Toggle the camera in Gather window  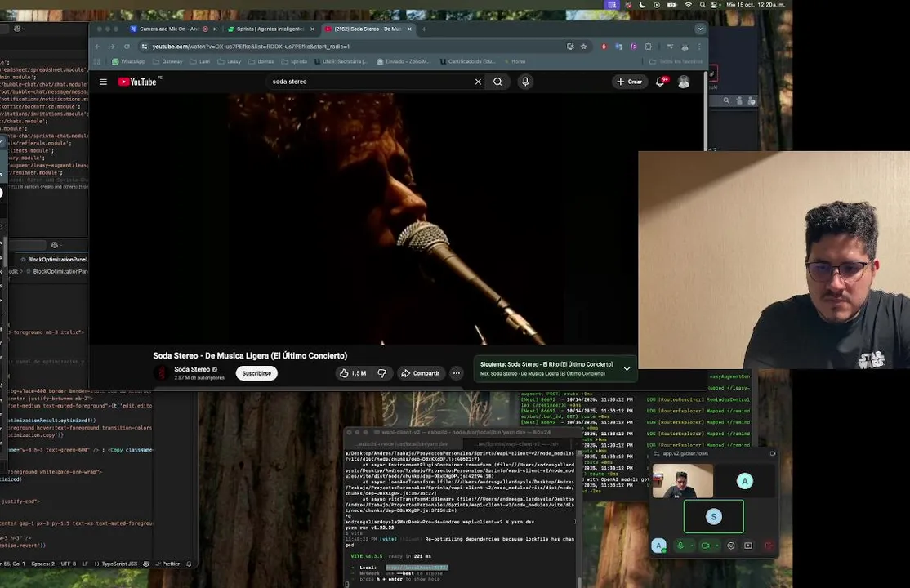point(705,546)
